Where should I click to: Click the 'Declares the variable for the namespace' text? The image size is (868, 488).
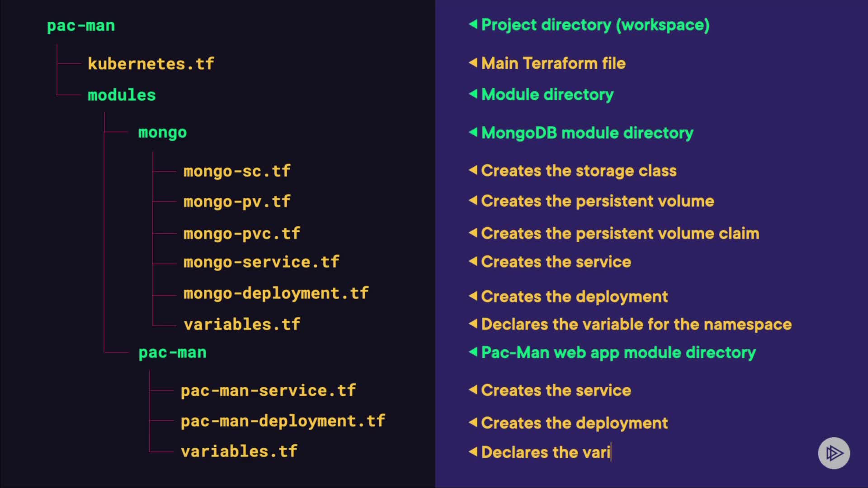tap(636, 324)
